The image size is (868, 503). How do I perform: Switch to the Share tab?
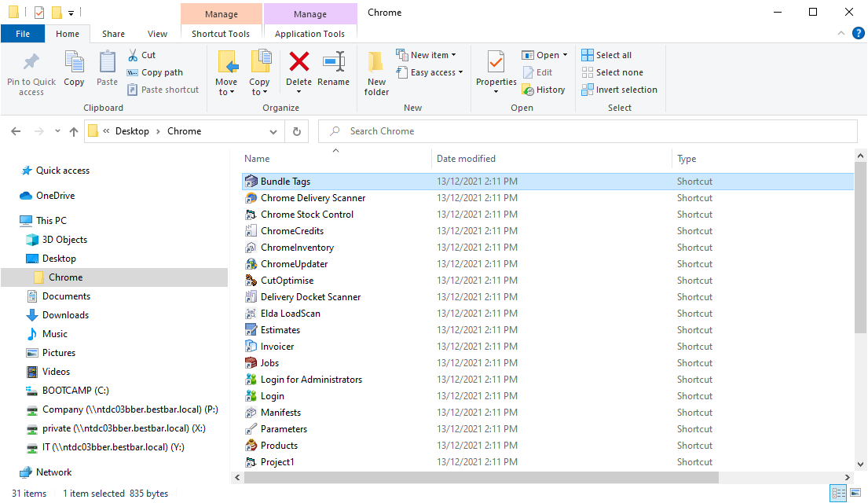(x=113, y=34)
